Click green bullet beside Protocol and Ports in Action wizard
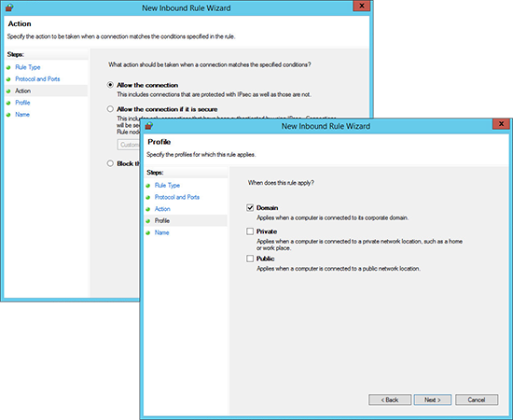Screen dimensions: 513x420 [8, 79]
